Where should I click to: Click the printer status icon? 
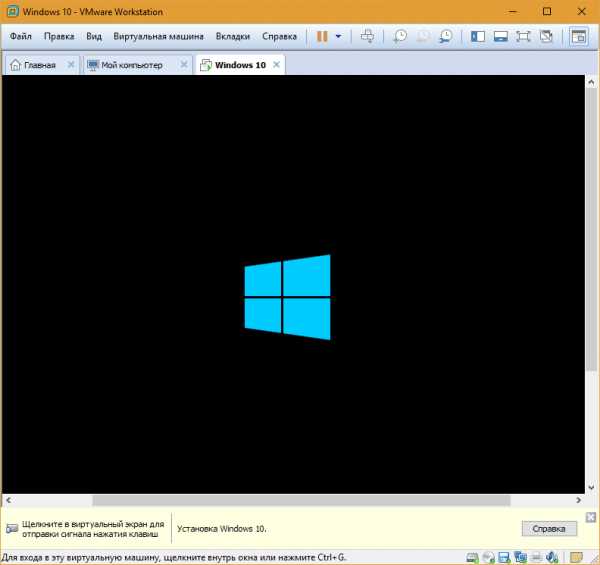click(536, 557)
